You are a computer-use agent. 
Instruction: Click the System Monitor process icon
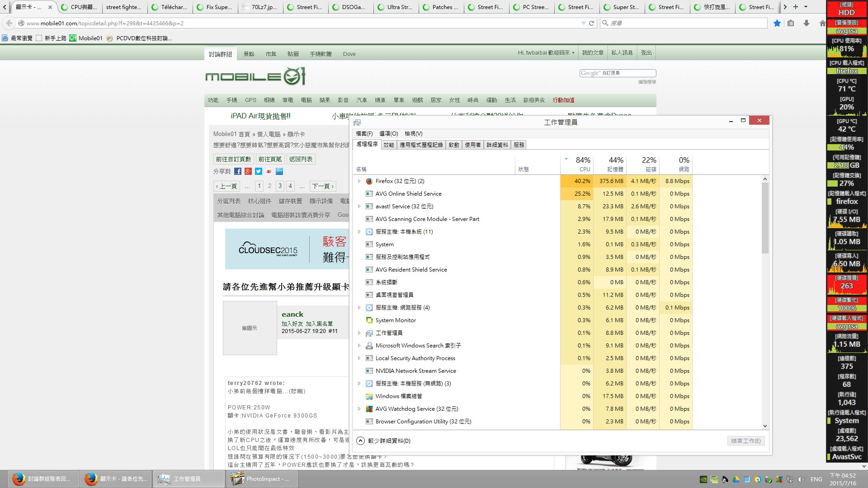(369, 320)
